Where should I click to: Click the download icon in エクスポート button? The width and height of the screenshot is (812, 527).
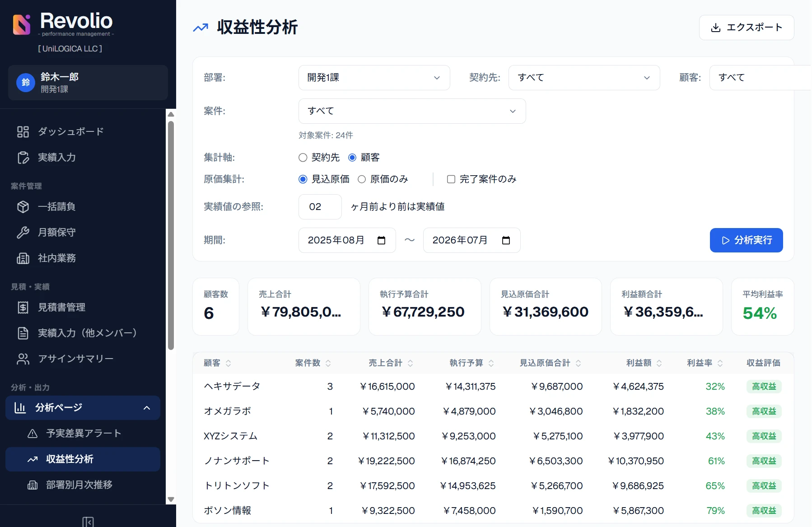pyautogui.click(x=716, y=28)
